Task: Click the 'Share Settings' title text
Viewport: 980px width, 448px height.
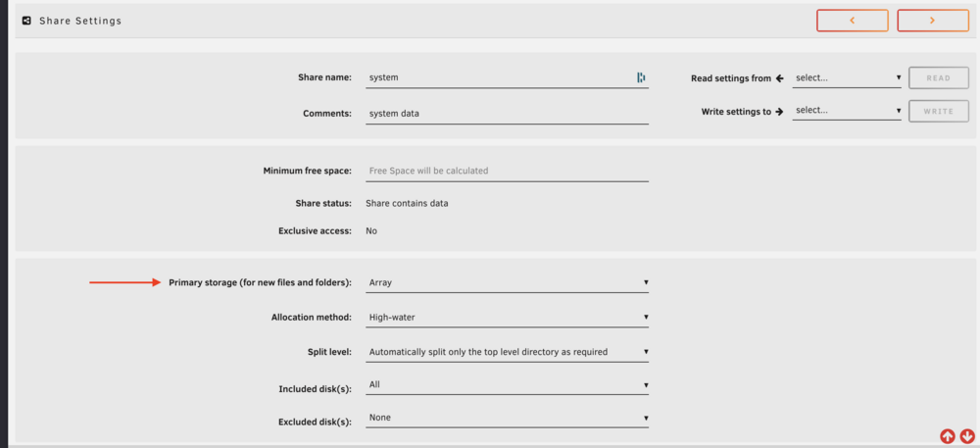Action: [x=80, y=21]
